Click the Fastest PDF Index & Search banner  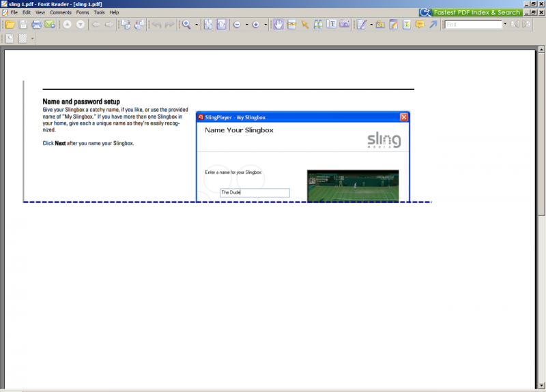pos(471,12)
